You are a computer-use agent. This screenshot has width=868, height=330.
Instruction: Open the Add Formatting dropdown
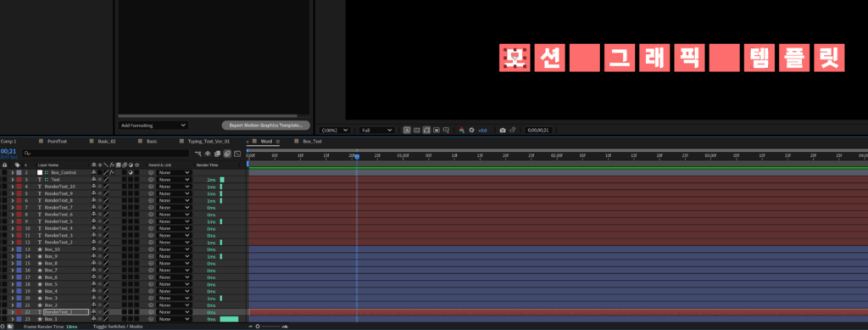pos(153,126)
